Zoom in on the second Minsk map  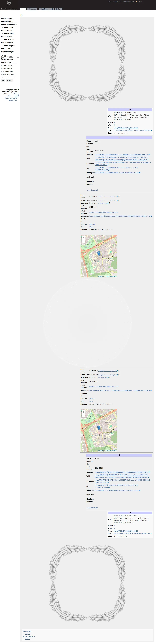pos(83,412)
